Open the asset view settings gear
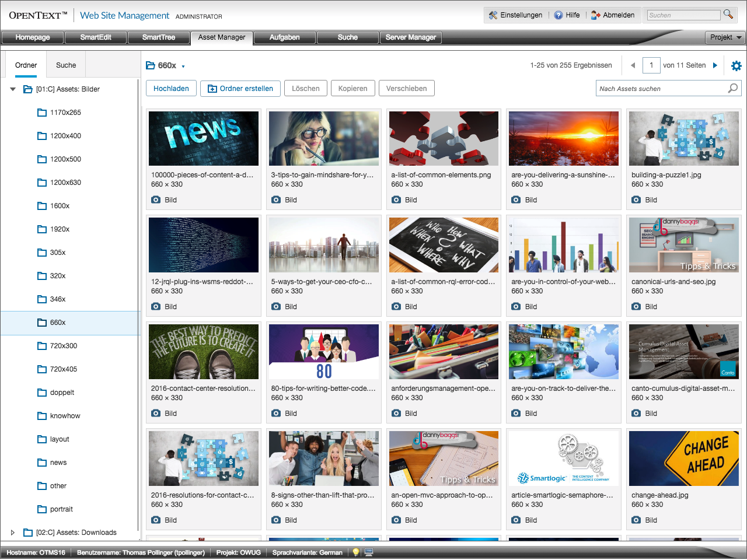 tap(736, 66)
